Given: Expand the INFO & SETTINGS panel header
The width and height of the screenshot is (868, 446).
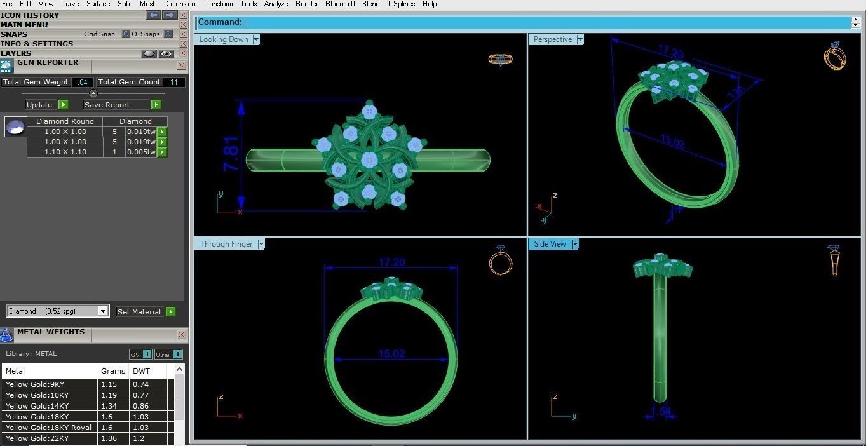Looking at the screenshot, I should 37,44.
